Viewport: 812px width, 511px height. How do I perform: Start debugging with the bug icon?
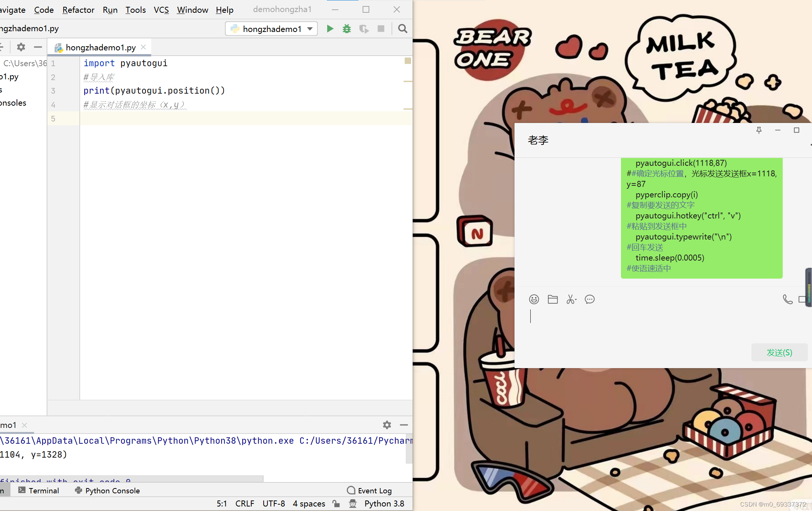tap(346, 29)
